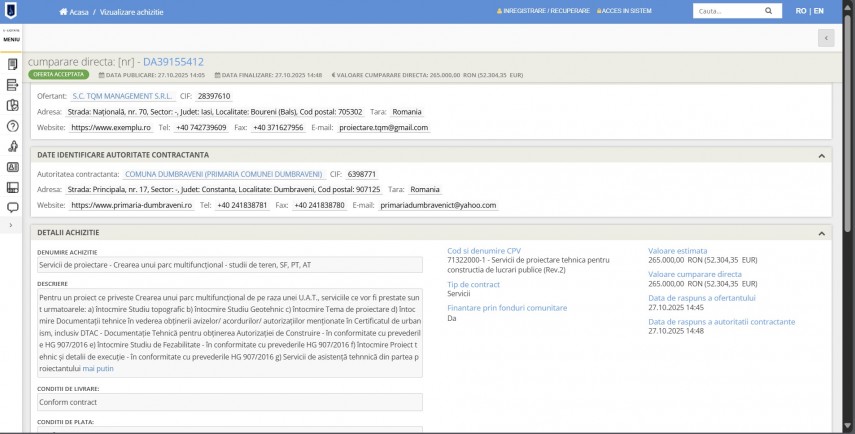
Task: Switch language to RO
Action: click(x=801, y=11)
